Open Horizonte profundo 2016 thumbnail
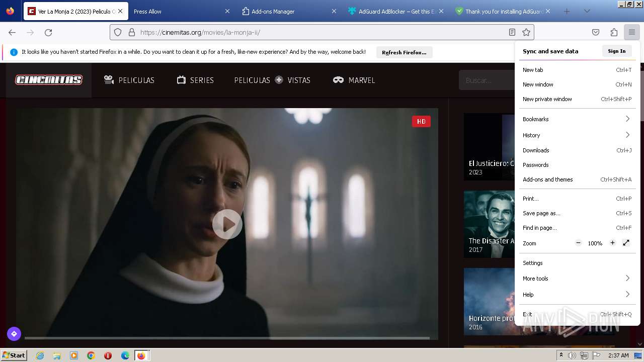Image resolution: width=644 pixels, height=362 pixels. click(x=489, y=301)
